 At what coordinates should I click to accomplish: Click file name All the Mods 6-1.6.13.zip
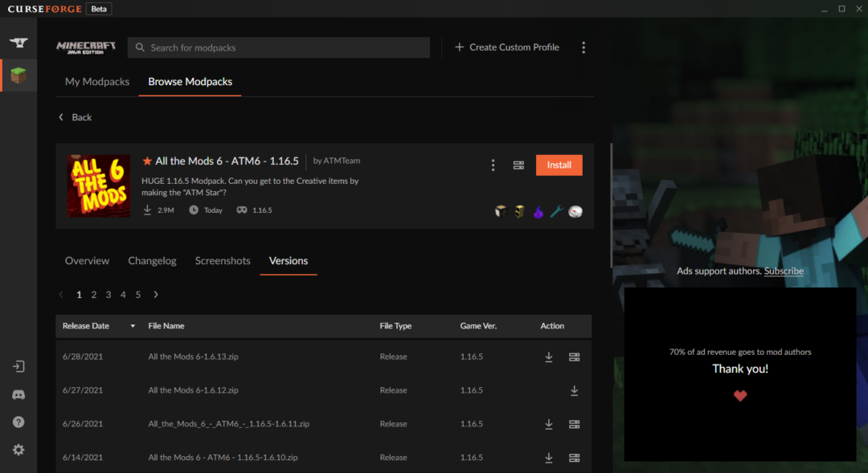193,357
